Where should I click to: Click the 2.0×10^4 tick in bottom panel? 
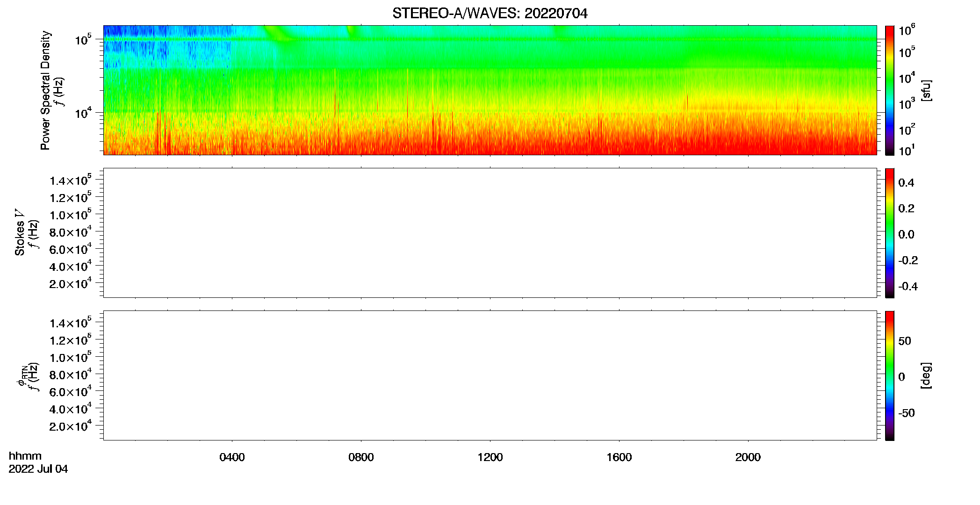(x=71, y=426)
